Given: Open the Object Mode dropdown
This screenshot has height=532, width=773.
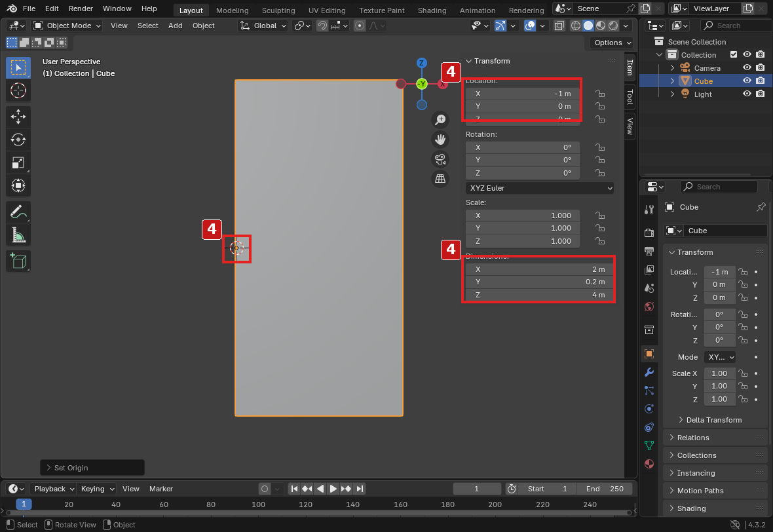Looking at the screenshot, I should 67,26.
